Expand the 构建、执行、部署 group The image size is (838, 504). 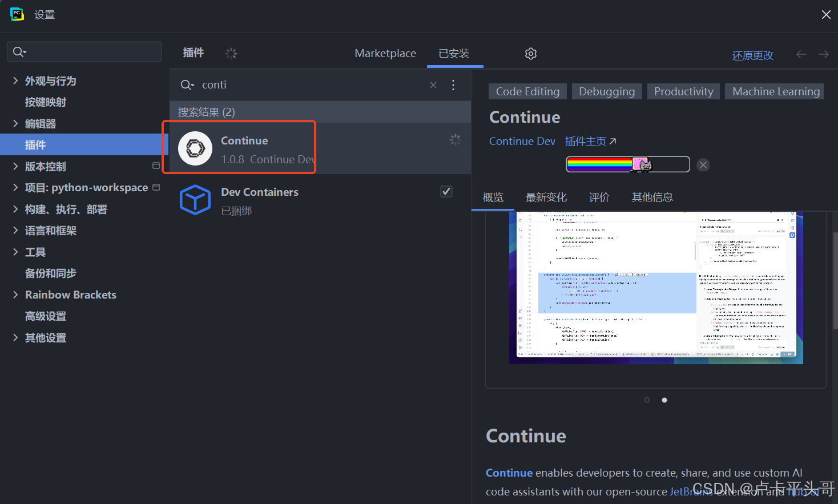pos(15,209)
